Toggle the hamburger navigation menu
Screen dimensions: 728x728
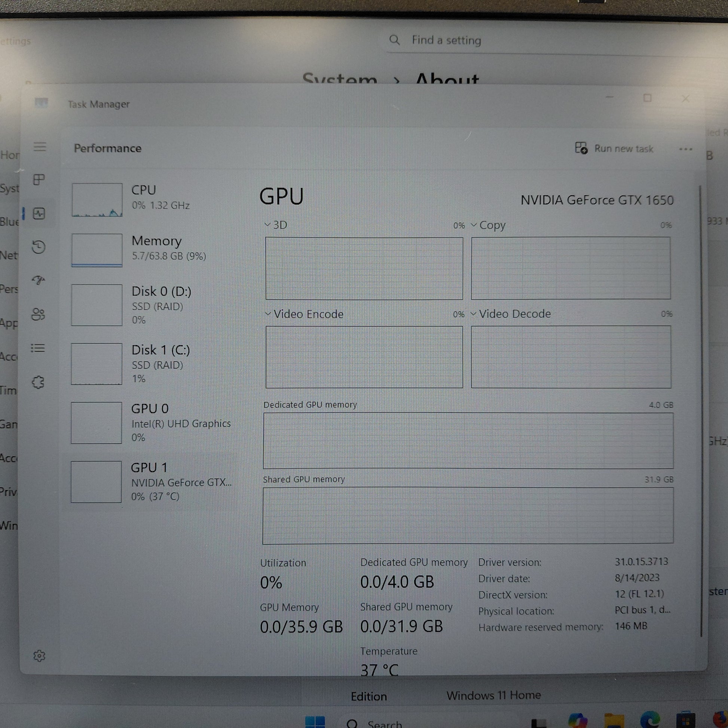[x=40, y=147]
